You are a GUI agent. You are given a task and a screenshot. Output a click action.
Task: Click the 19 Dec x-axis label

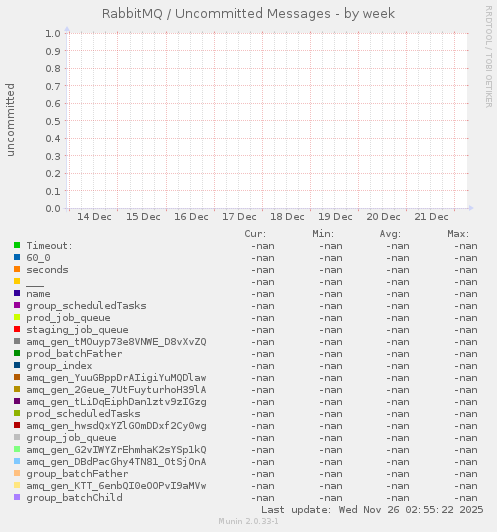[x=335, y=217]
